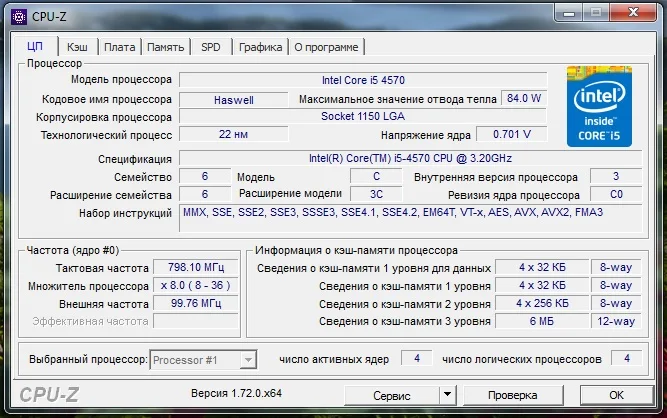
Task: Click the 84.0 W TDP value
Action: click(524, 98)
